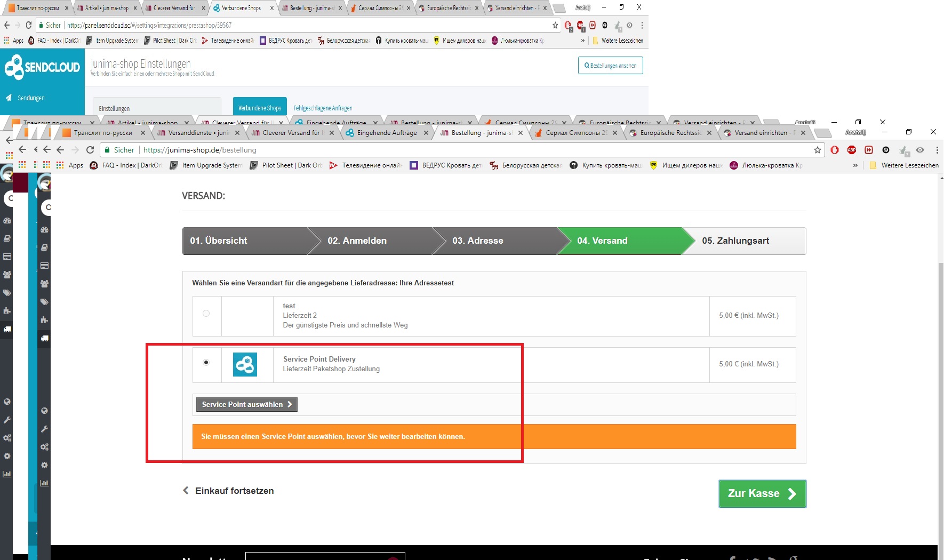The image size is (944, 560).
Task: Go back in the SendCloud browser window
Action: click(x=7, y=25)
